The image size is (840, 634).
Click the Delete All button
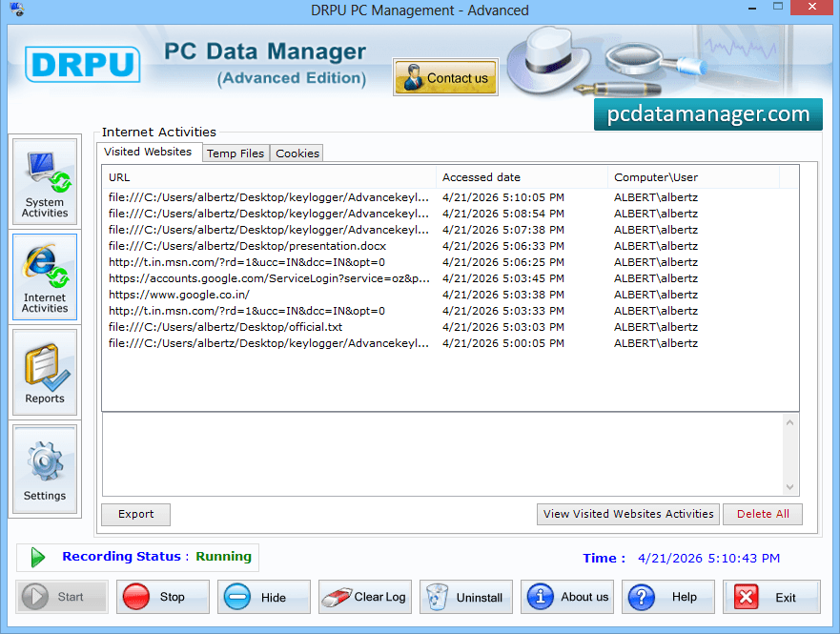763,514
